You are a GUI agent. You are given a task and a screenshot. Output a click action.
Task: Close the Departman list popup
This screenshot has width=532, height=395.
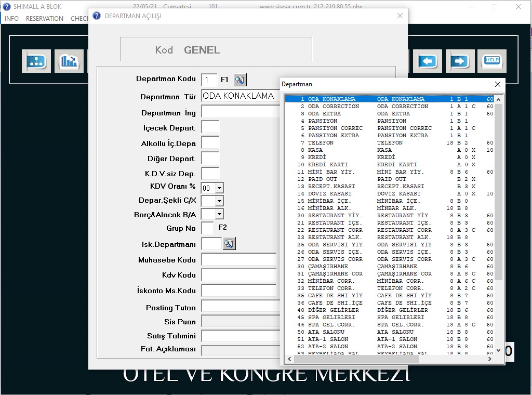pyautogui.click(x=497, y=84)
